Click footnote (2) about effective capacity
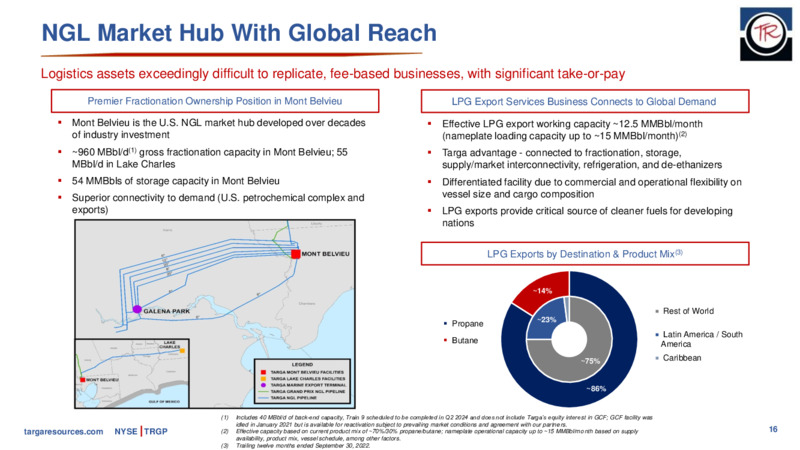 click(x=430, y=434)
